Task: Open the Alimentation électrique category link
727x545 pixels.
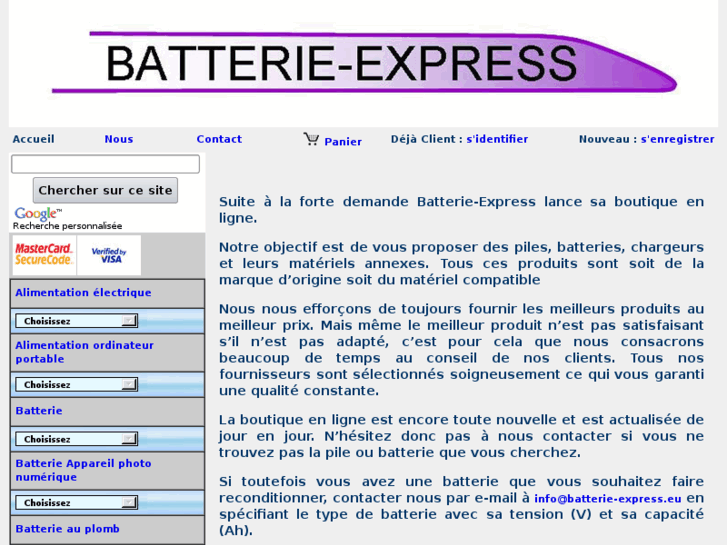Action: coord(83,293)
